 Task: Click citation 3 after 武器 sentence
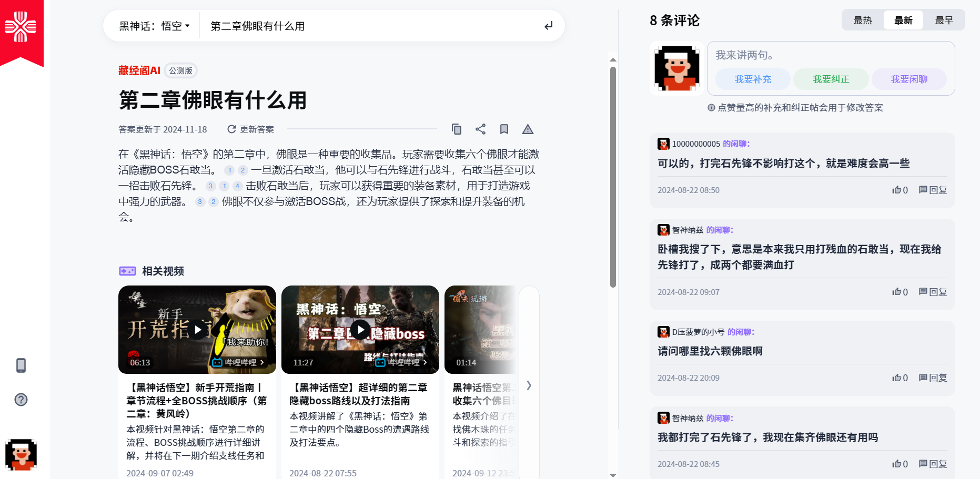pyautogui.click(x=200, y=202)
